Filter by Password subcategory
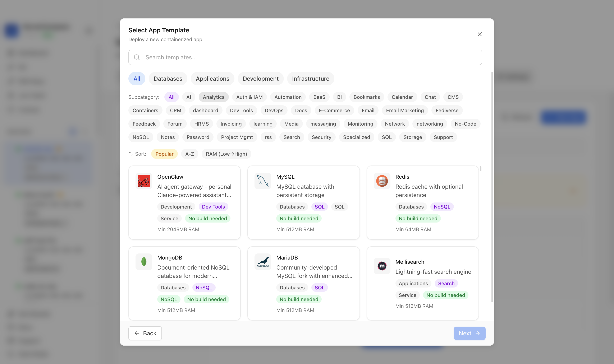614x364 pixels. 198,137
